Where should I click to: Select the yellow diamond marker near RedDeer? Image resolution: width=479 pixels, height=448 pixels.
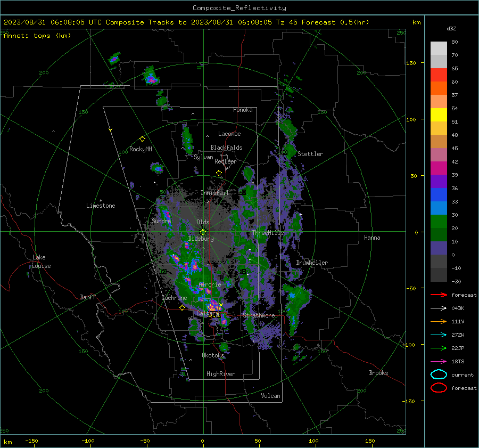219,173
